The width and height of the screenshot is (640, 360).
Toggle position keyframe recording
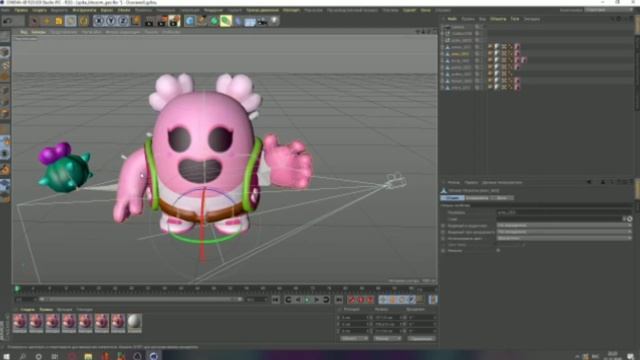click(x=383, y=300)
